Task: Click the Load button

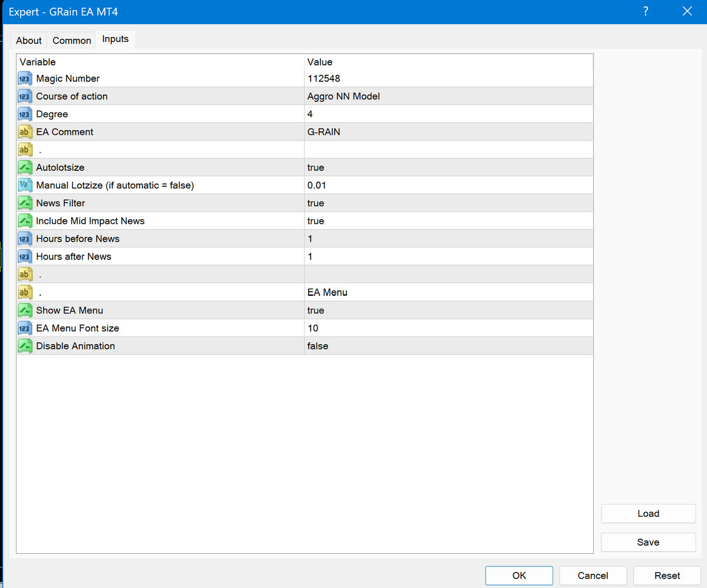Action: tap(648, 514)
